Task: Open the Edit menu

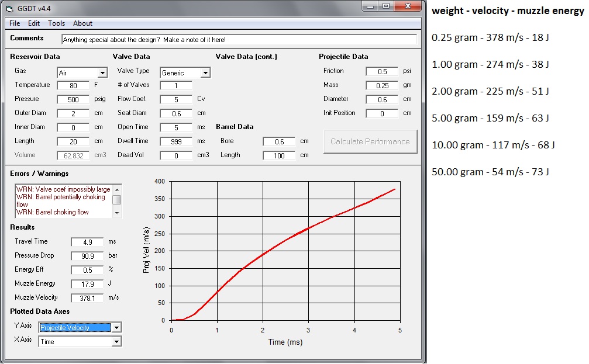Action: tap(34, 23)
